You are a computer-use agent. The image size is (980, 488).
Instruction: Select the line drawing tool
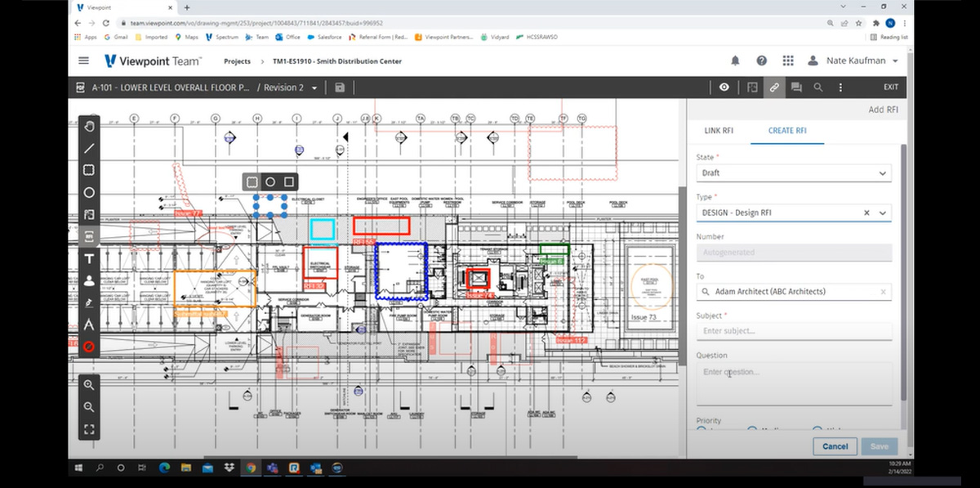click(x=89, y=148)
